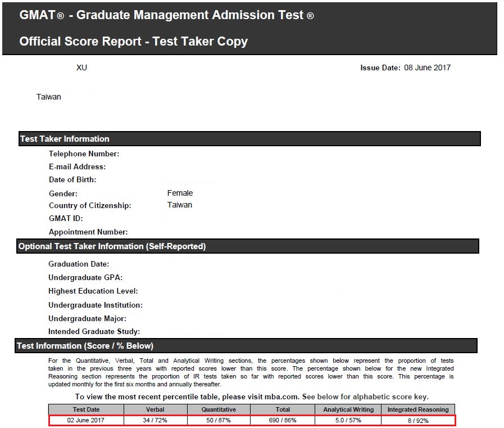Click the Analytical Writing column header
Screen dimensions: 504x428
coord(348,409)
